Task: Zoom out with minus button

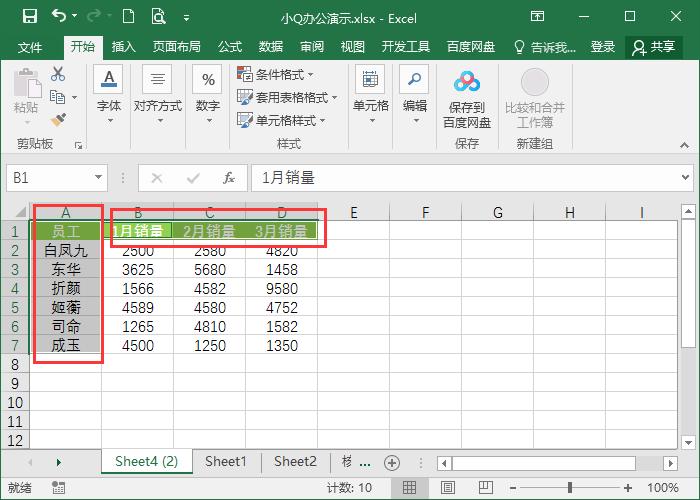Action: click(x=513, y=488)
